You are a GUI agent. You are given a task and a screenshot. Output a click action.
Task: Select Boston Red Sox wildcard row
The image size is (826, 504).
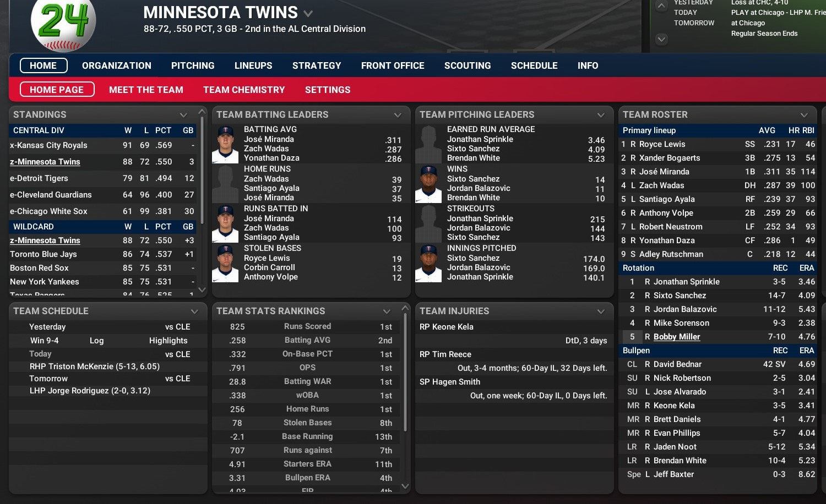(103, 268)
